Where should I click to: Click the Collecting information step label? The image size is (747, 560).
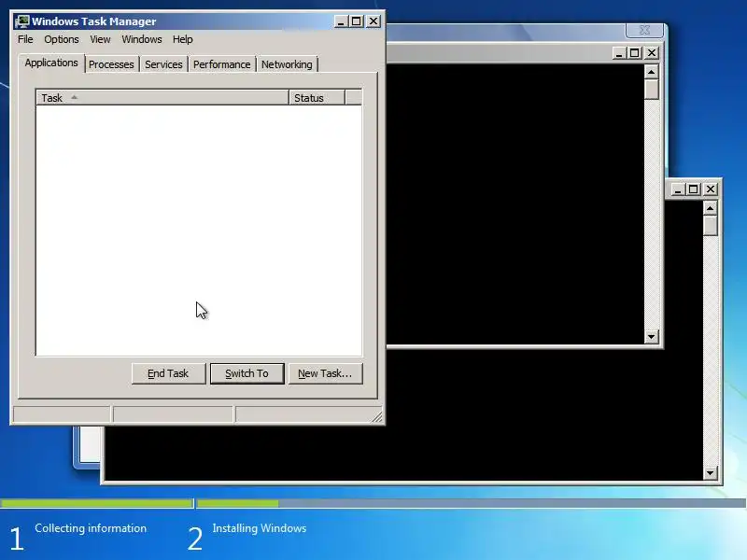click(x=91, y=528)
